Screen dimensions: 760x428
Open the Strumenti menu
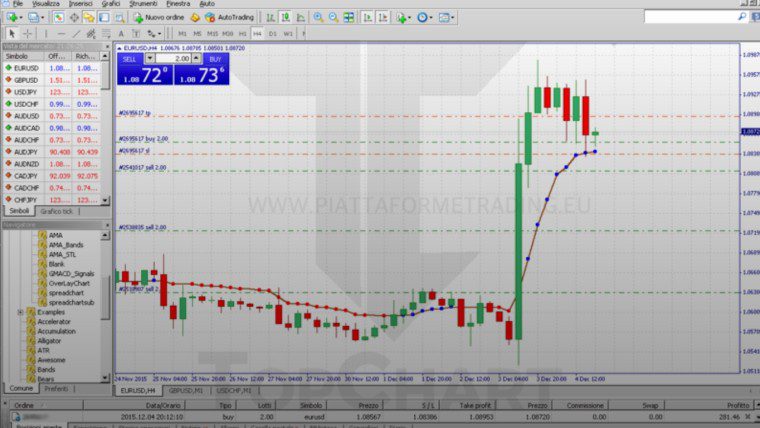click(143, 3)
